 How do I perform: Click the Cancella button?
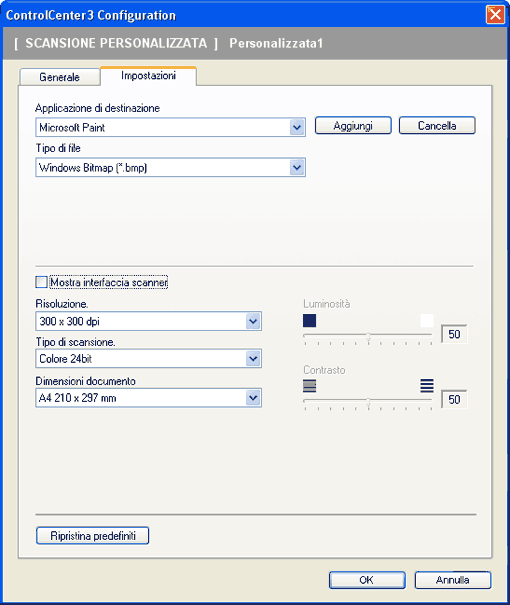[x=437, y=126]
